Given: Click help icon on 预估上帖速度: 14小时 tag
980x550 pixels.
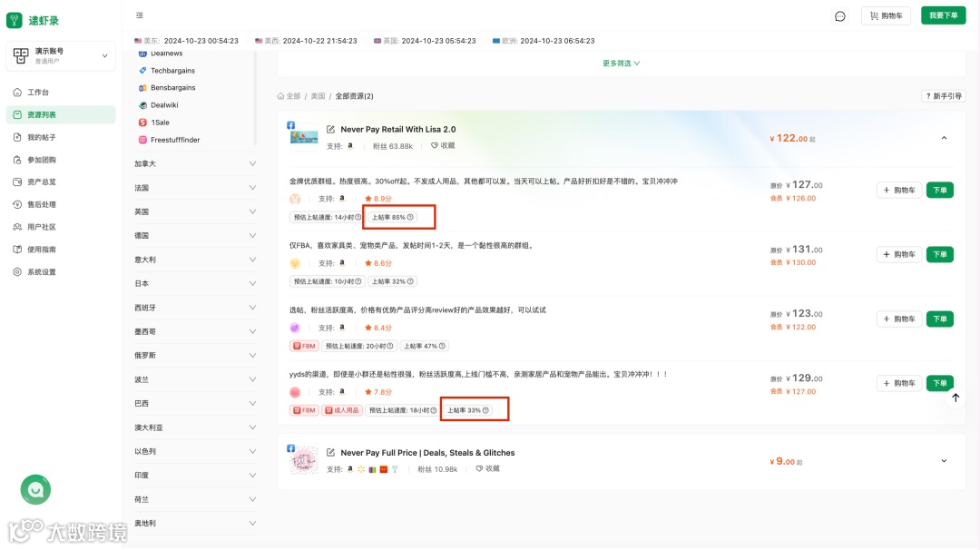Looking at the screenshot, I should coord(358,218).
